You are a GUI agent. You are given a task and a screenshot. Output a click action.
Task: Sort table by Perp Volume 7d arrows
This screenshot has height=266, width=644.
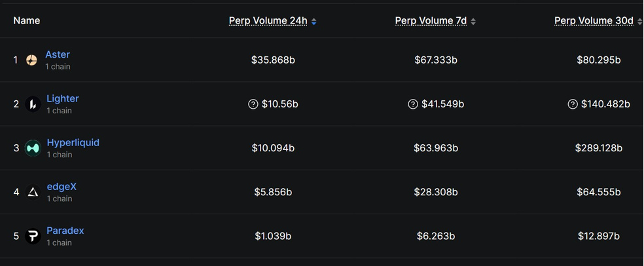pos(473,21)
